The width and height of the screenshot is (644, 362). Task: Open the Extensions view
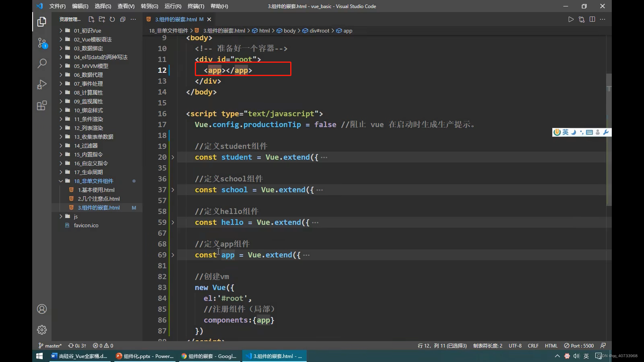point(42,106)
